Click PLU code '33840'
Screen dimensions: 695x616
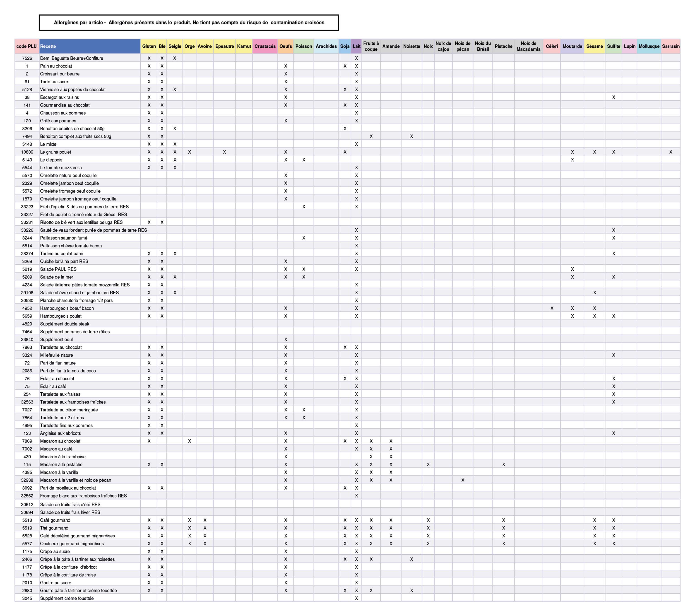point(27,340)
